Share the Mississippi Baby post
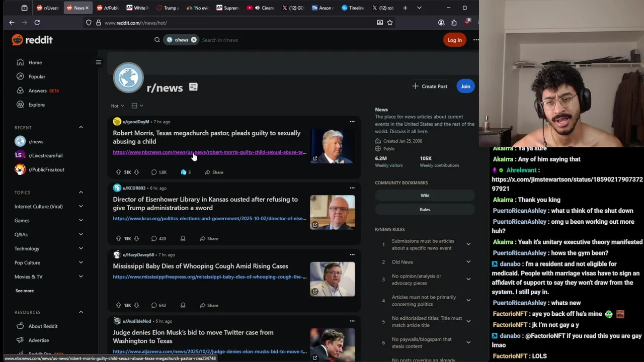This screenshot has height=362, width=644. pyautogui.click(x=209, y=305)
